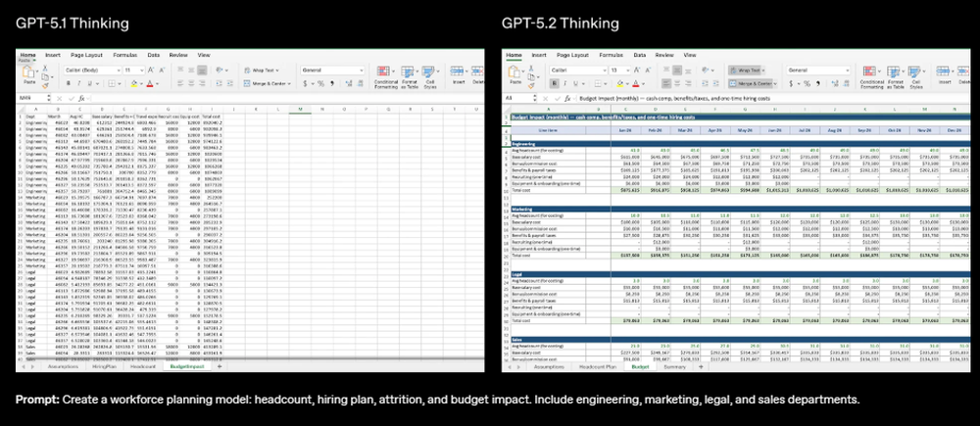Screen dimensions: 980x426
Task: Click Cell Styles in GPT-5.2 window
Action: (916, 76)
